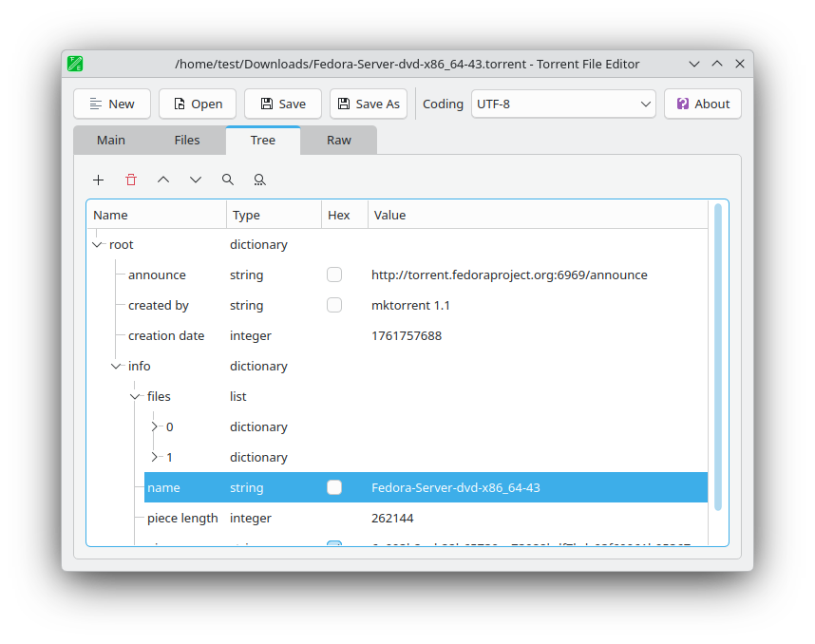The image size is (815, 644).
Task: Click the Save button
Action: pos(283,104)
